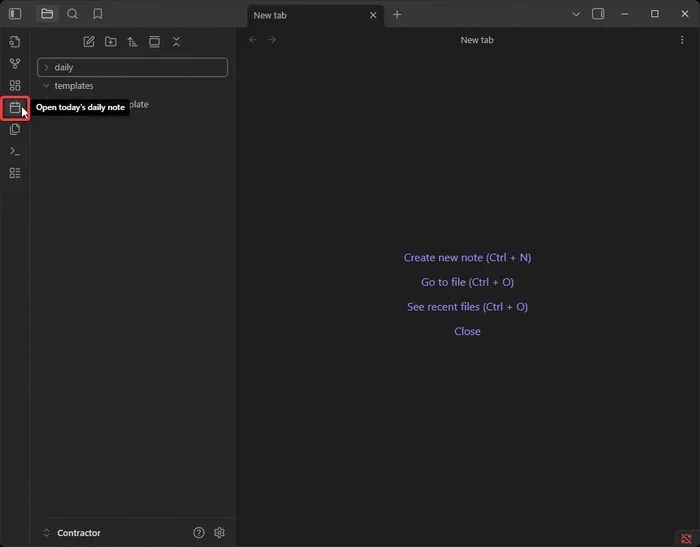Open command palette ribbon icon
Image resolution: width=700 pixels, height=547 pixels.
[x=15, y=151]
